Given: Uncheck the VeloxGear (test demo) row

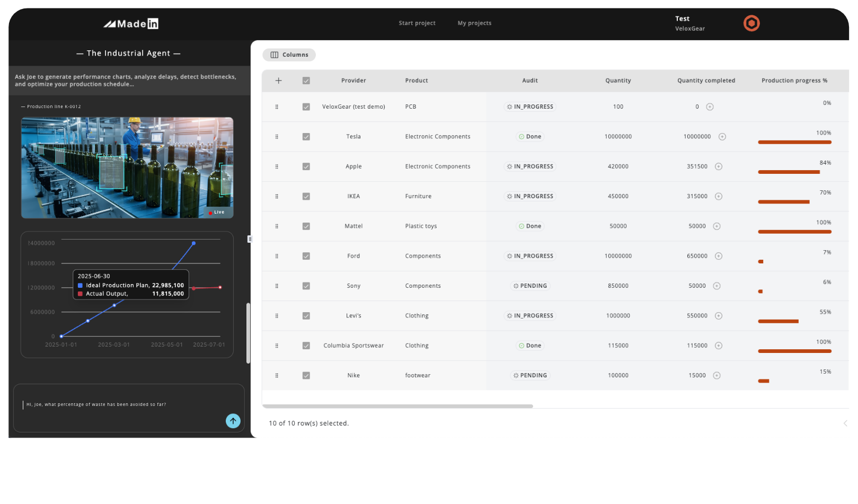Looking at the screenshot, I should (306, 107).
